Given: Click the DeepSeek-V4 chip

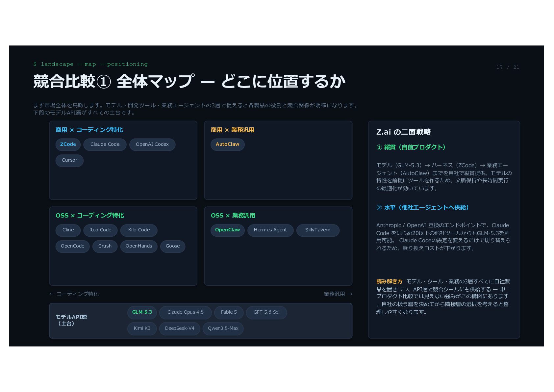Looking at the screenshot, I should 180,328.
